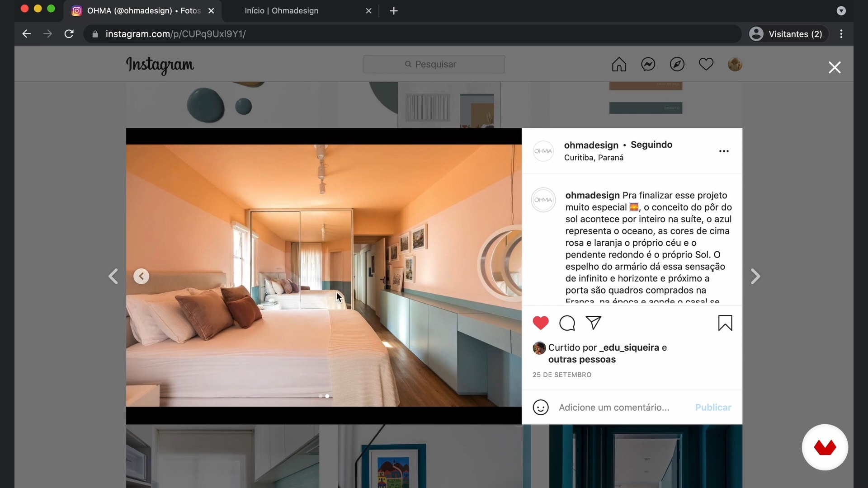Open the ohmadesign profile from post header
Viewport: 868px width, 488px height.
click(591, 145)
